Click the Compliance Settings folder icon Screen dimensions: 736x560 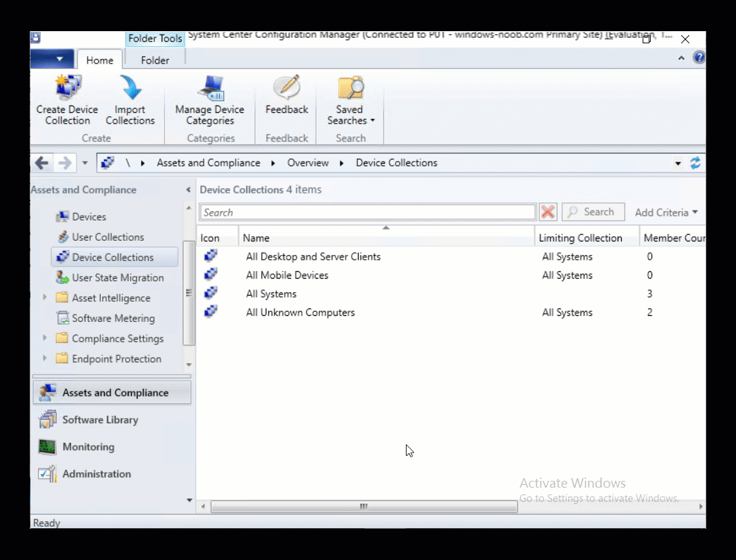click(62, 337)
